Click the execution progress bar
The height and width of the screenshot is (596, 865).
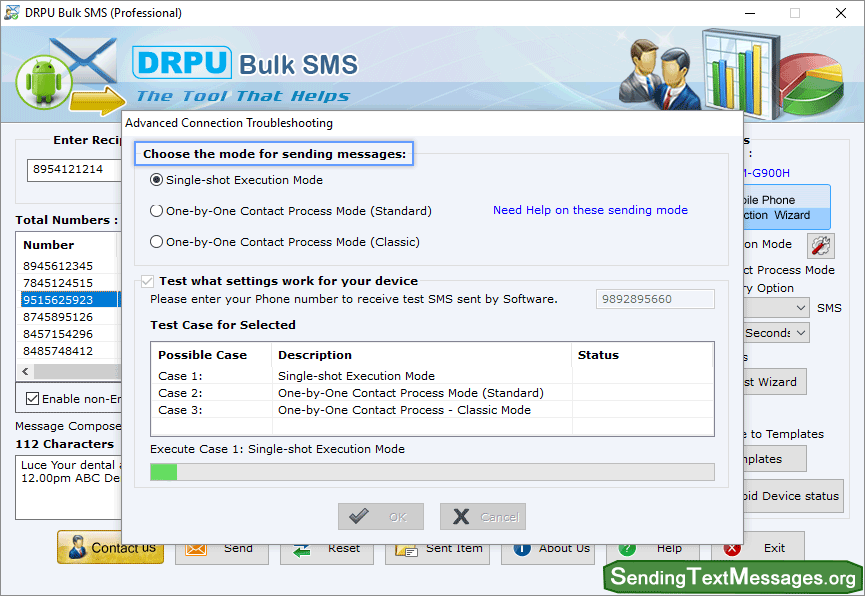coord(432,472)
